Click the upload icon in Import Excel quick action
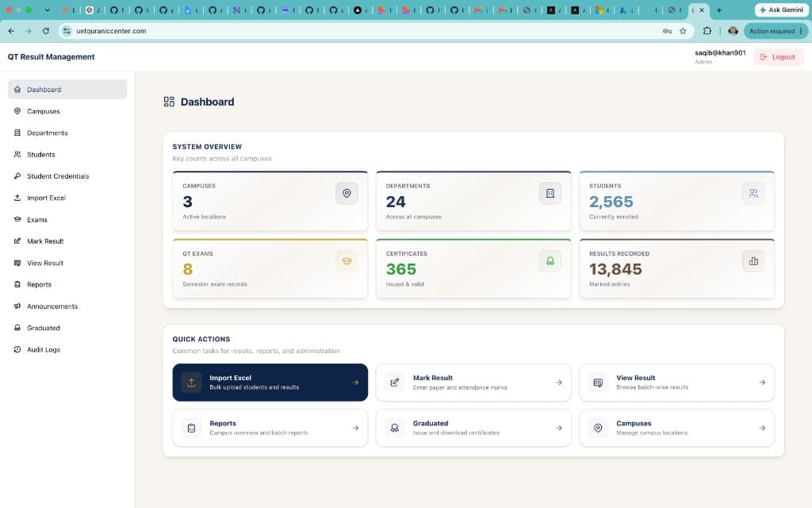The height and width of the screenshot is (508, 812). (x=191, y=383)
